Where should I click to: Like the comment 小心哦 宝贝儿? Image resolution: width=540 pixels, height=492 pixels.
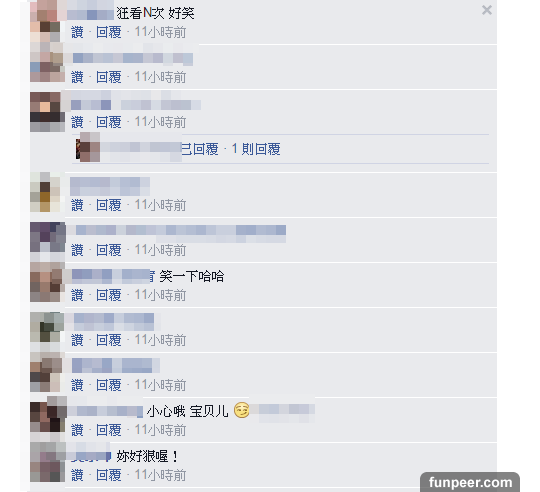coord(77,430)
